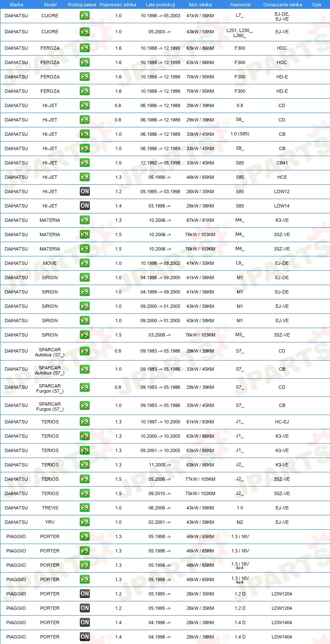Click the '61kW / 83KM' power cell
Viewport: 330px width, 644px height.
point(200,422)
